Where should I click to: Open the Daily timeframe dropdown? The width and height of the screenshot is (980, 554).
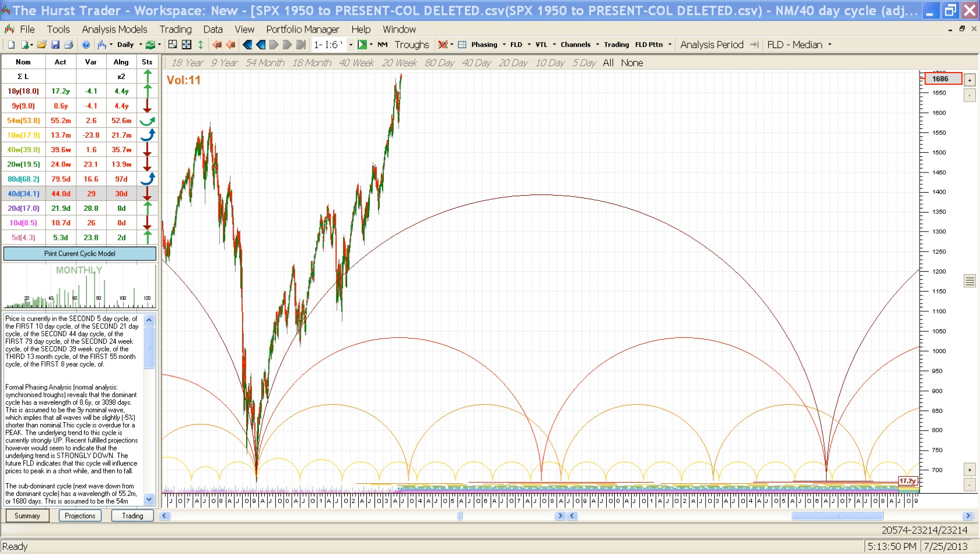point(140,45)
